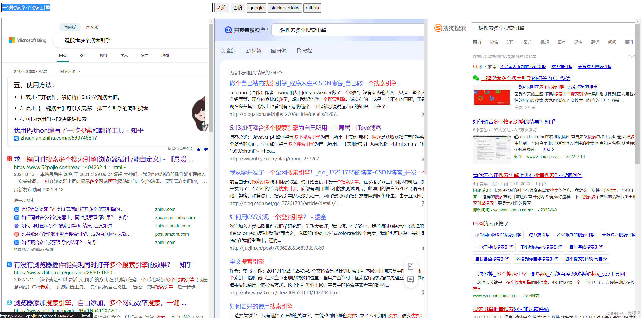Click the stackoverfolw button

pos(285,8)
